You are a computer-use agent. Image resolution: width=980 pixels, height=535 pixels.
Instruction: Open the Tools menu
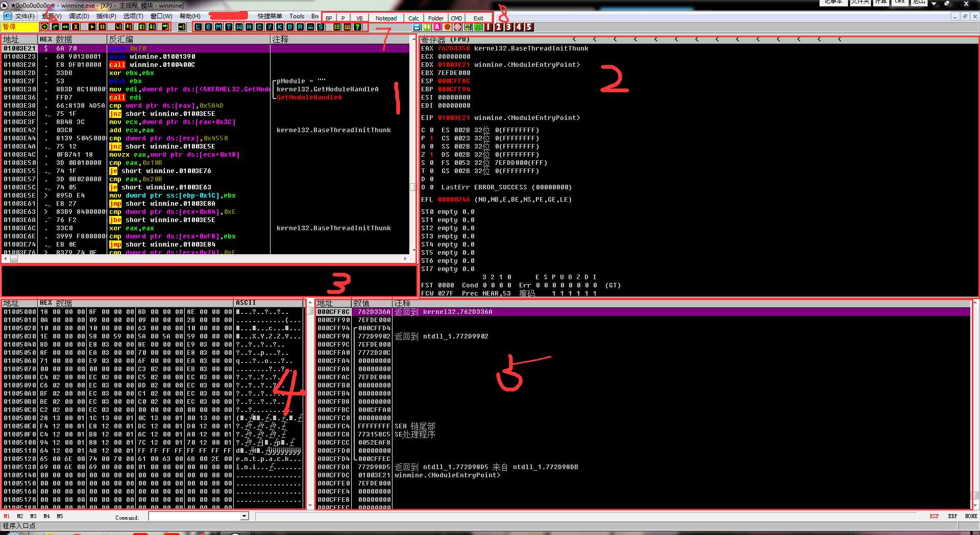tap(297, 16)
